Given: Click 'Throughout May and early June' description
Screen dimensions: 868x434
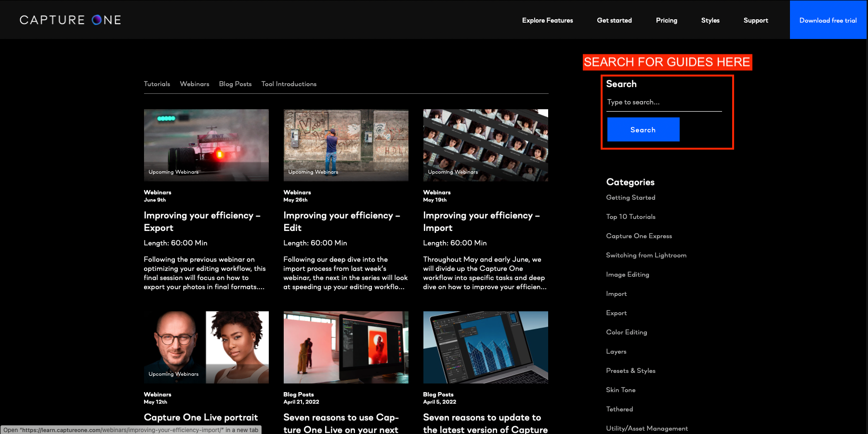Looking at the screenshot, I should point(485,273).
